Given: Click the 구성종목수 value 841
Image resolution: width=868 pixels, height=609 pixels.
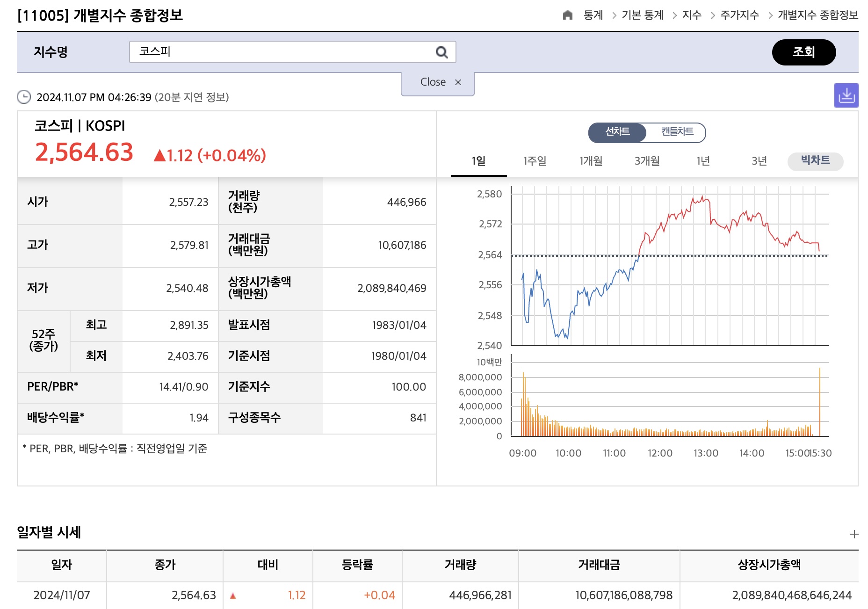Looking at the screenshot, I should tap(418, 418).
